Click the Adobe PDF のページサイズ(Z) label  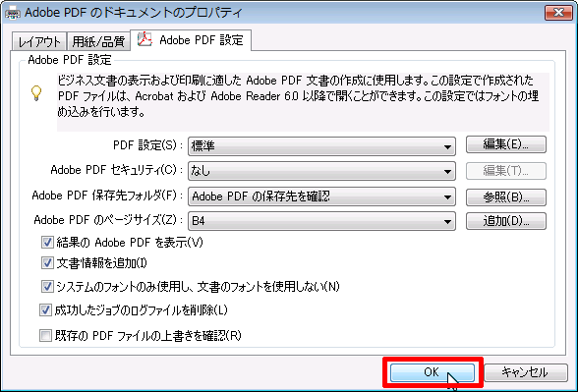tap(108, 220)
